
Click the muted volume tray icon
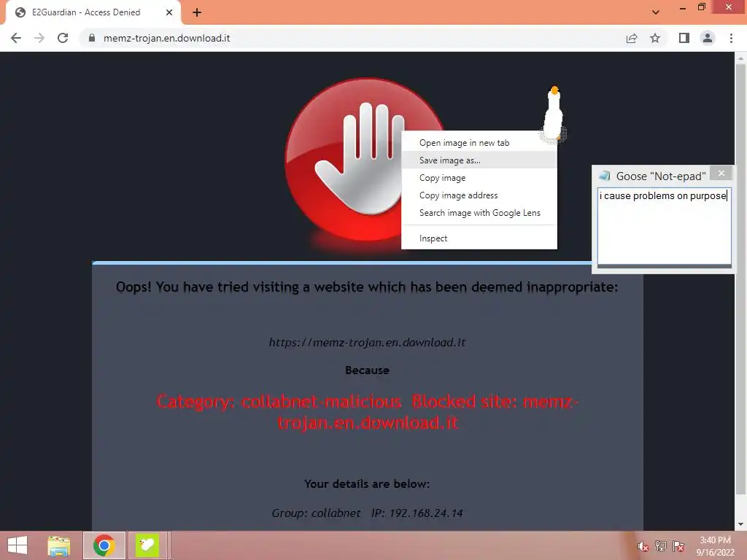point(643,546)
